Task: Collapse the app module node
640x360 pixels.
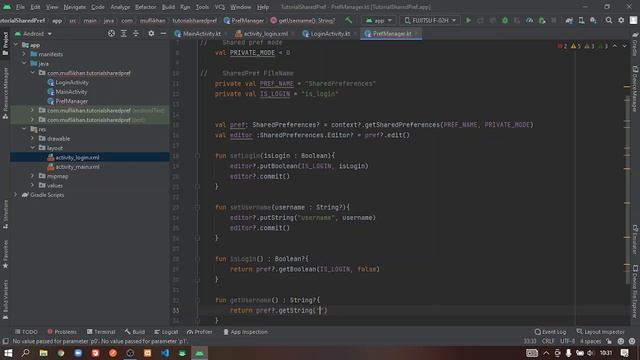Action: 16,45
